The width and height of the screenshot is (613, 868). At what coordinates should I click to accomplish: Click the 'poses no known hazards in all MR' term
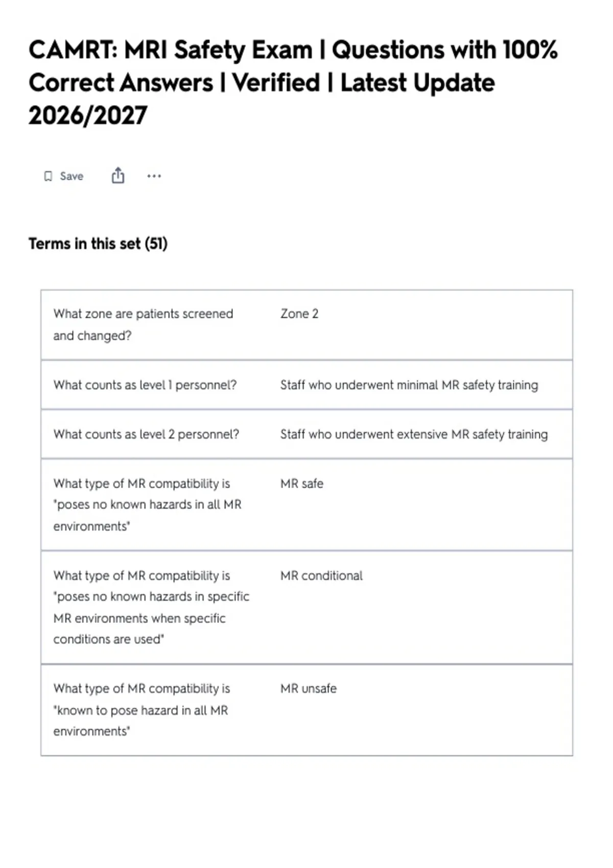pos(147,505)
